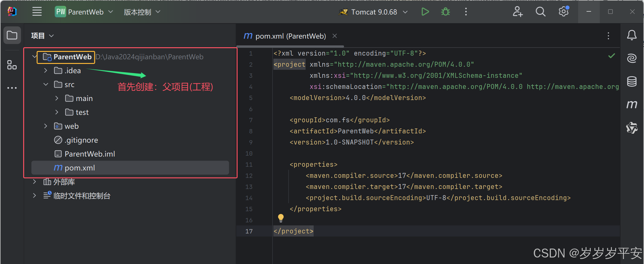Run the Tomcat configuration
Image resolution: width=644 pixels, height=264 pixels.
click(x=425, y=12)
